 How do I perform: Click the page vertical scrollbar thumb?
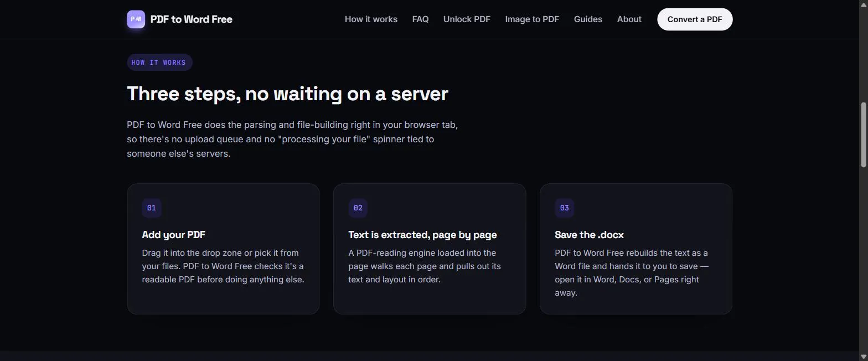[863, 134]
